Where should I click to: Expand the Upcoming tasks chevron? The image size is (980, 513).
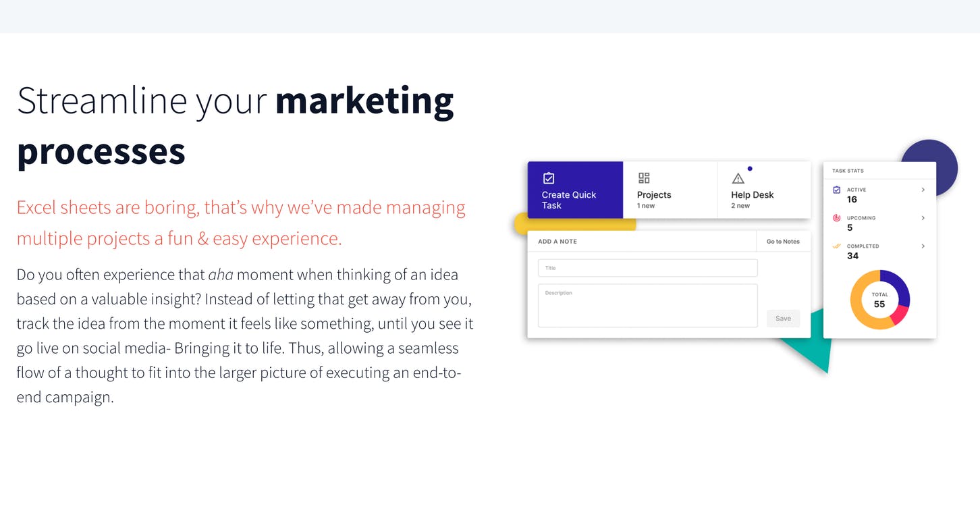[x=923, y=218]
